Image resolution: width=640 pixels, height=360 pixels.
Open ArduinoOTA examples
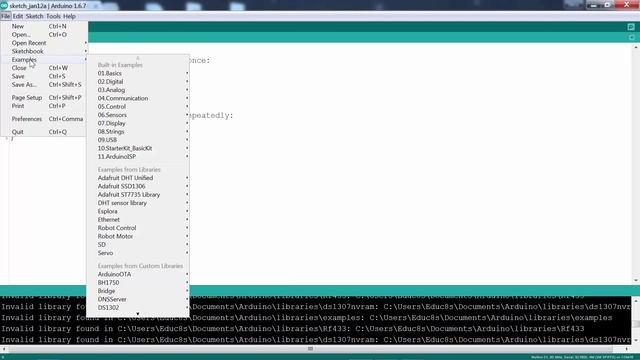[x=138, y=274]
